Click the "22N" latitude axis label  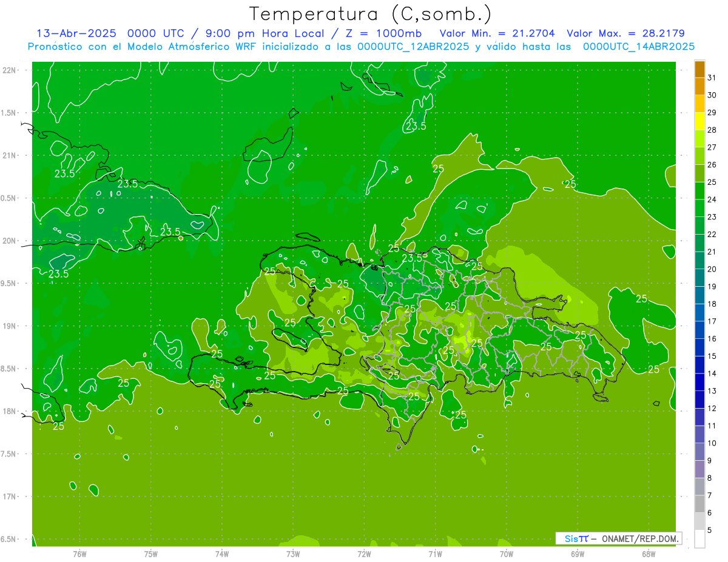click(10, 70)
